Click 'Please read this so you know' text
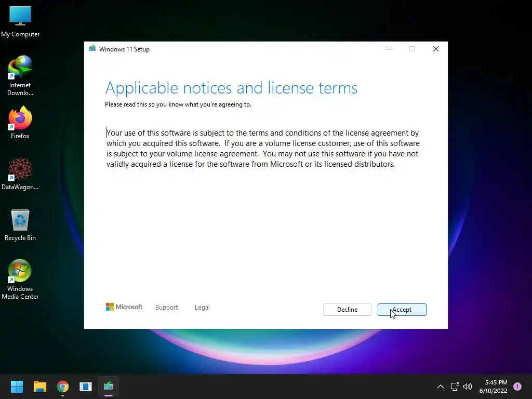This screenshot has width=532, height=399. pos(178,104)
